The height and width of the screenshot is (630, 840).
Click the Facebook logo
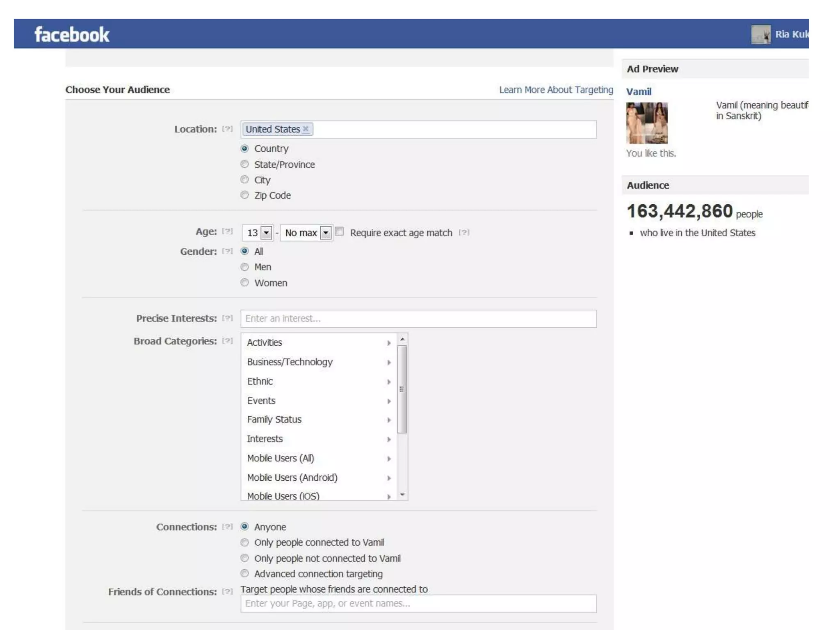pyautogui.click(x=72, y=34)
